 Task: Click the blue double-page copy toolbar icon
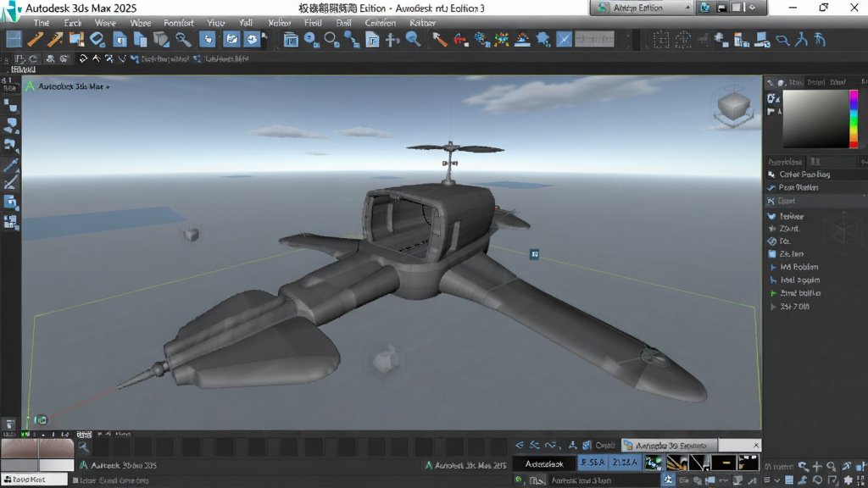(x=141, y=39)
